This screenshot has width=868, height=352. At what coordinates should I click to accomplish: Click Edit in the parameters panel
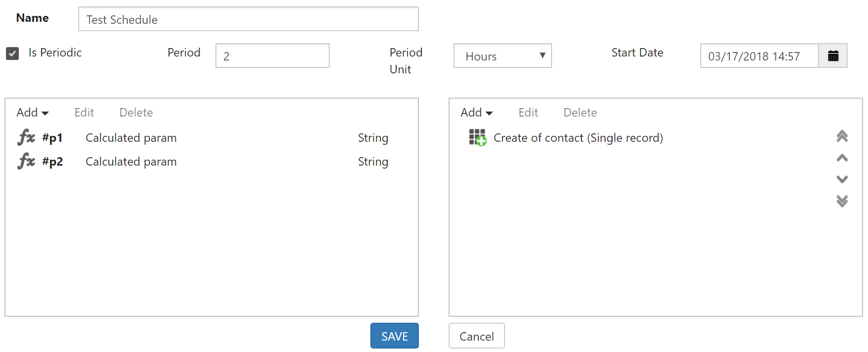tap(84, 113)
